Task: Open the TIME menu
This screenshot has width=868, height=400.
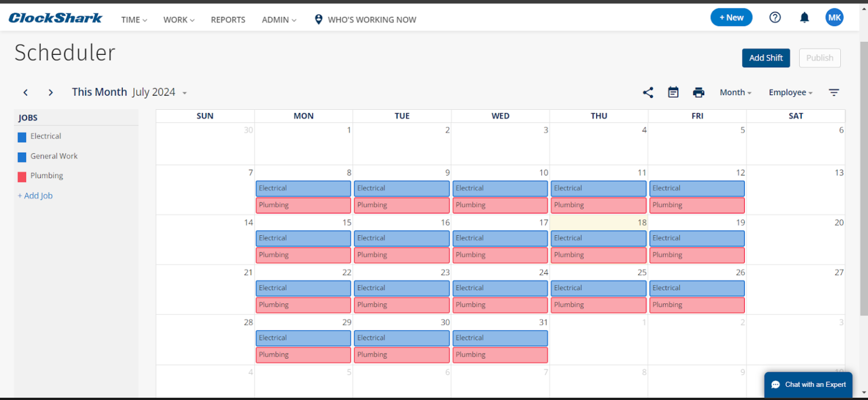Action: tap(133, 19)
